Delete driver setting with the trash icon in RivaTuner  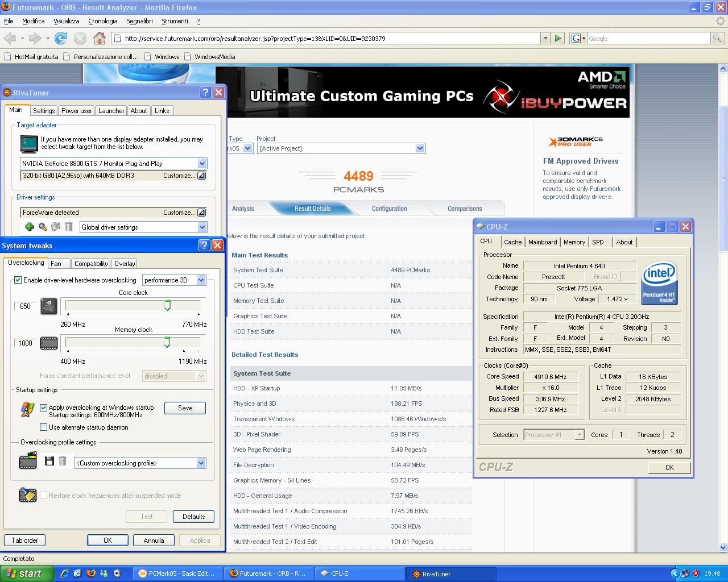tap(69, 227)
